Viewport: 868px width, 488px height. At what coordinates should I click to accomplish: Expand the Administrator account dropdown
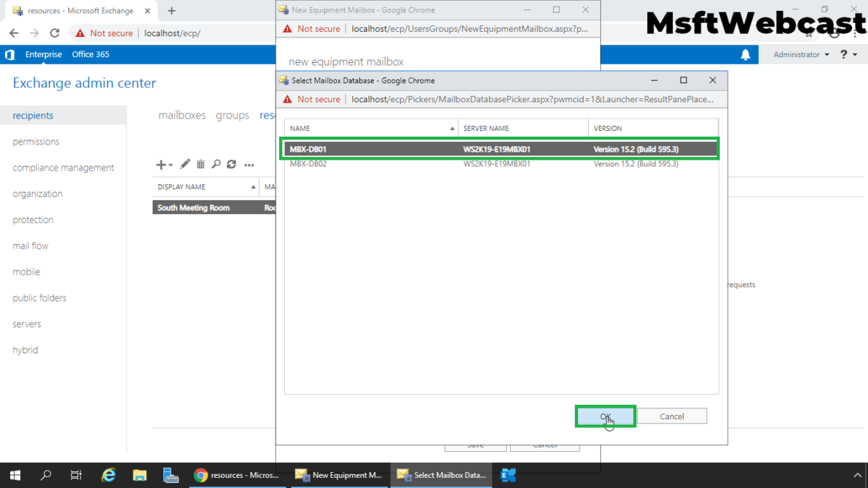(x=801, y=55)
